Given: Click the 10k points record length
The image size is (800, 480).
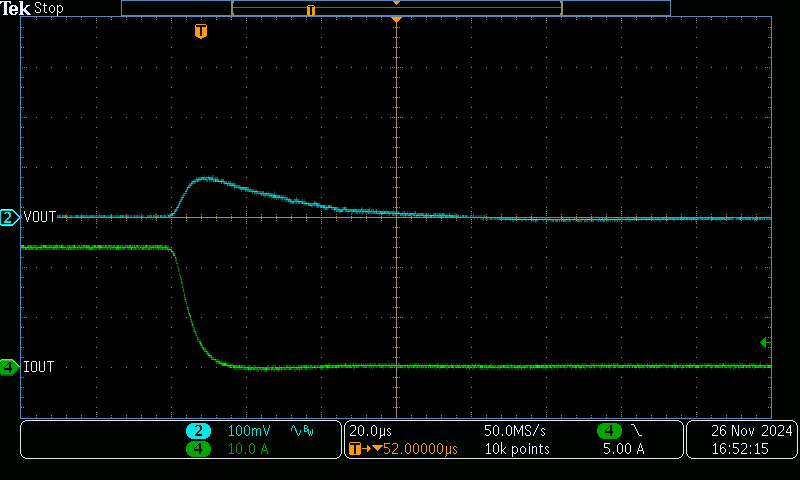Looking at the screenshot, I should point(517,449).
